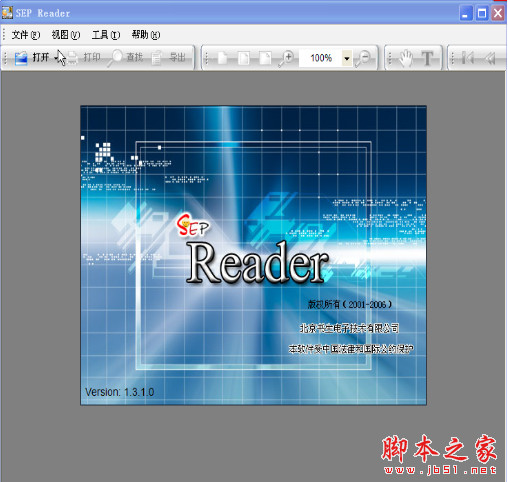Click the 100% zoom value field
508x482 pixels.
point(321,58)
